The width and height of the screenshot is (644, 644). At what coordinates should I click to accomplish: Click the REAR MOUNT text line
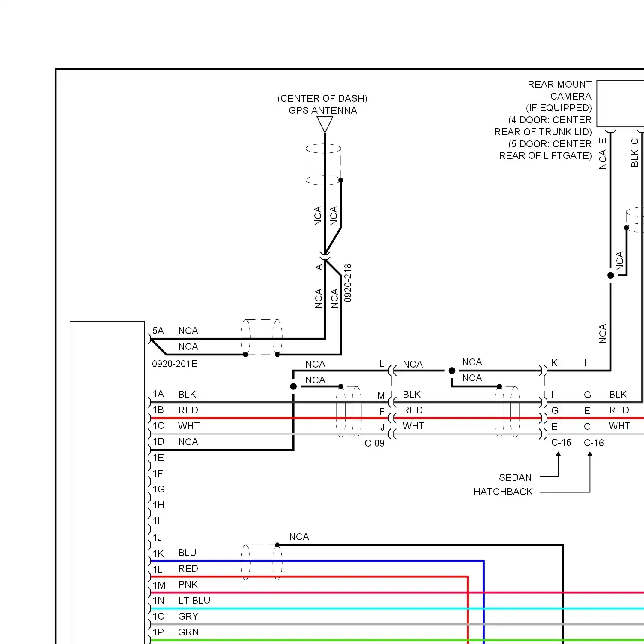coord(559,84)
